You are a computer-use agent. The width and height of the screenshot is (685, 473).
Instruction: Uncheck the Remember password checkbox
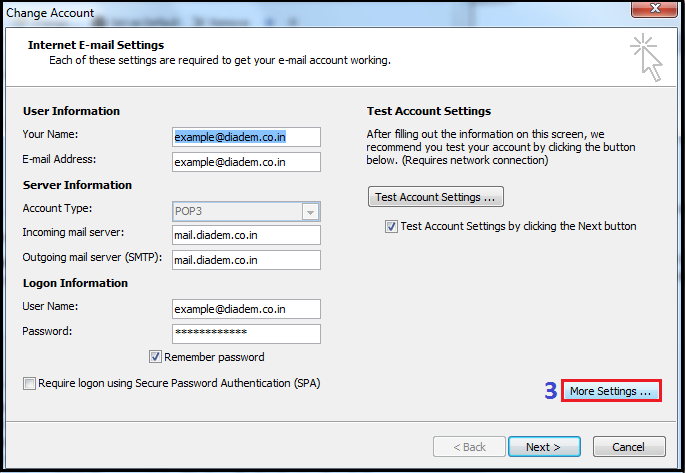[156, 357]
